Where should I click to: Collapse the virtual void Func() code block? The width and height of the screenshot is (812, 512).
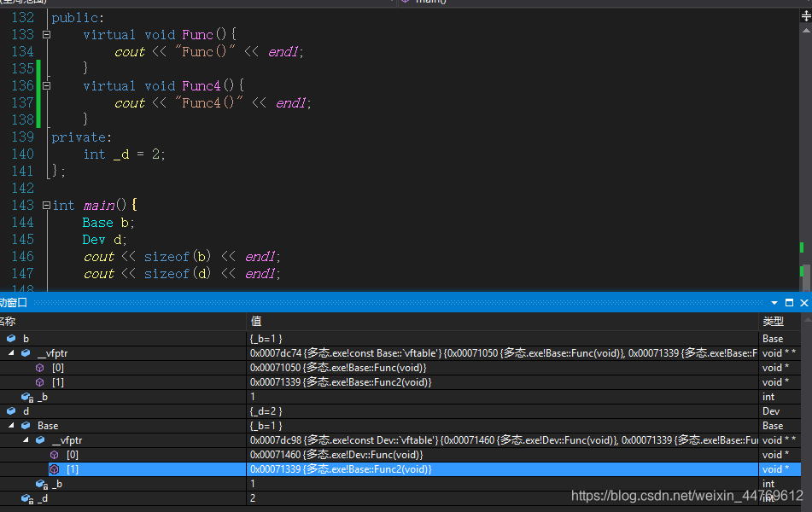[47, 35]
